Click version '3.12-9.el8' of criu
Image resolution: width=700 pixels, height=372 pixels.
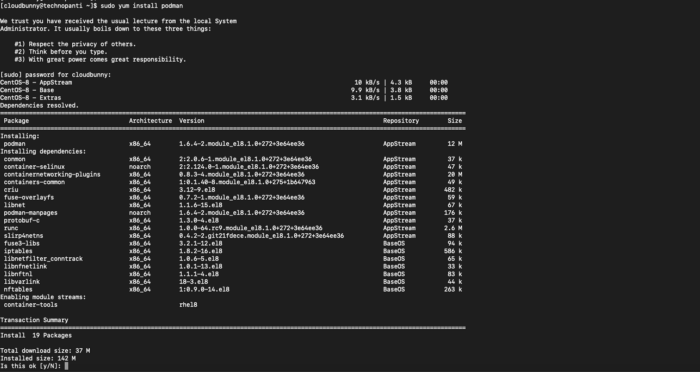click(x=197, y=189)
